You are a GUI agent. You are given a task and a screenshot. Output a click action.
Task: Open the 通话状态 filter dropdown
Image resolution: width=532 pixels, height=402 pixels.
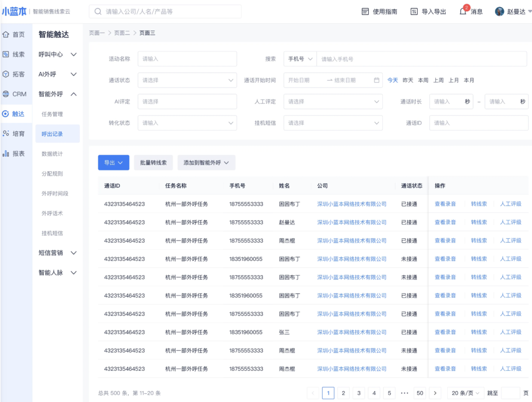pos(187,80)
